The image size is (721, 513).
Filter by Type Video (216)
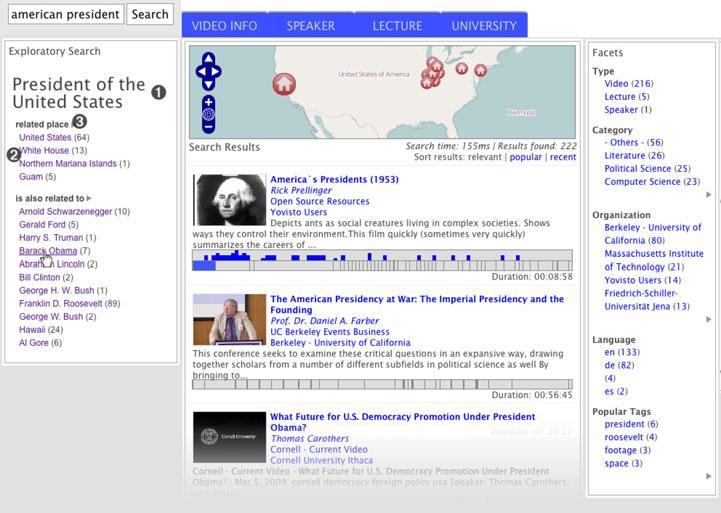(x=629, y=84)
